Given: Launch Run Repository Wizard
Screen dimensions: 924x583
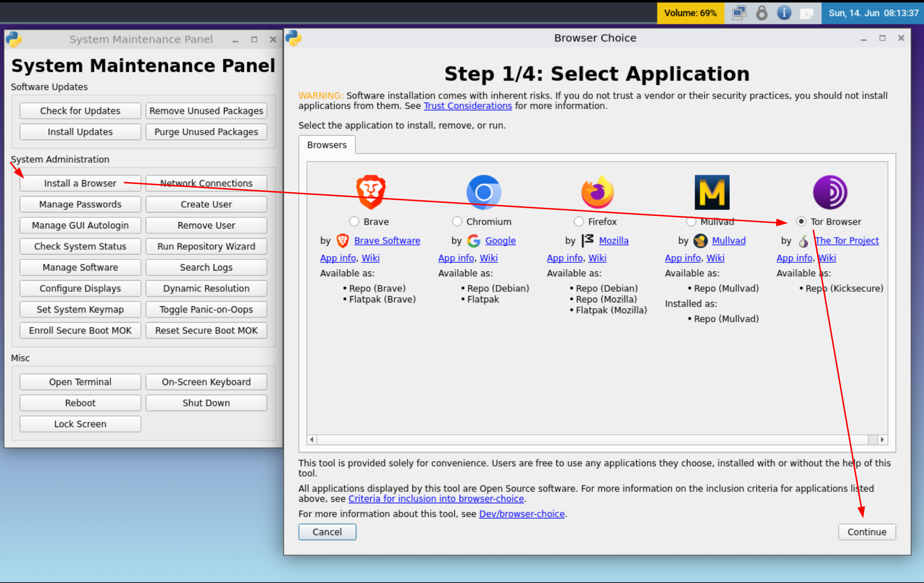Looking at the screenshot, I should click(206, 246).
